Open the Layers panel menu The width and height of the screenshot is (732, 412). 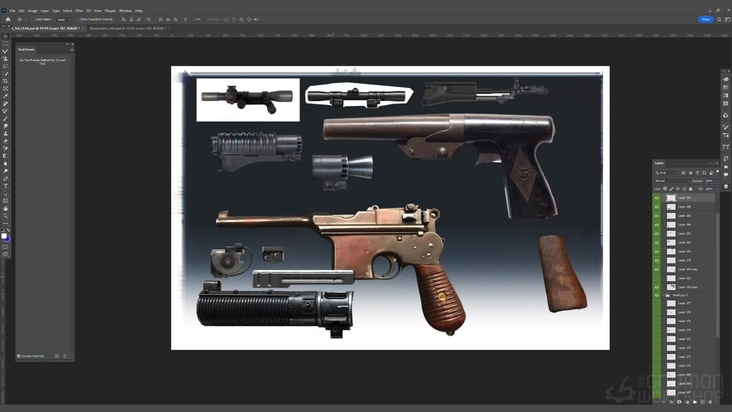coord(717,163)
